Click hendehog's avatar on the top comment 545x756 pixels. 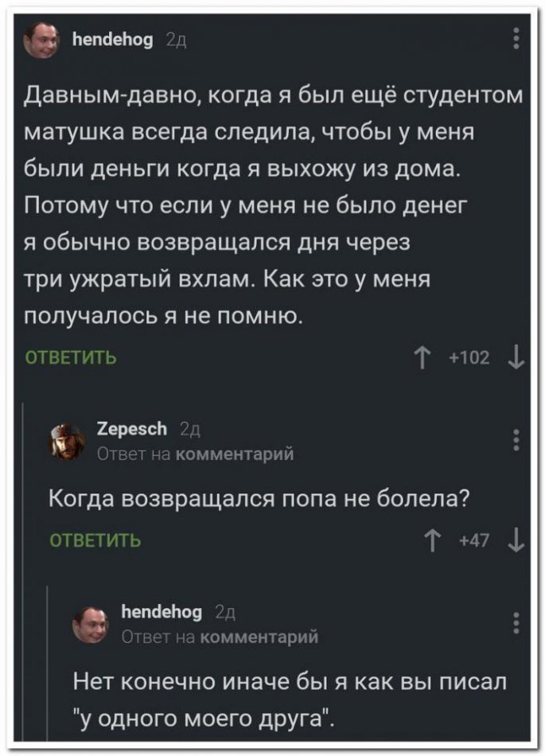click(41, 40)
